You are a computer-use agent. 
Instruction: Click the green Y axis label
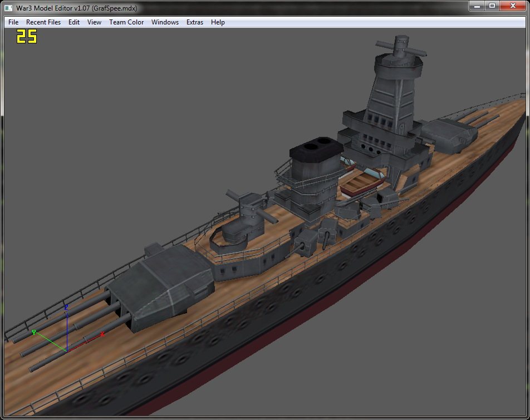click(x=34, y=333)
